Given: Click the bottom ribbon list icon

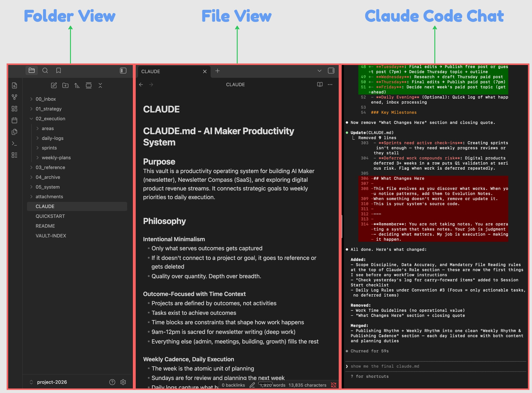Looking at the screenshot, I should (x=14, y=155).
